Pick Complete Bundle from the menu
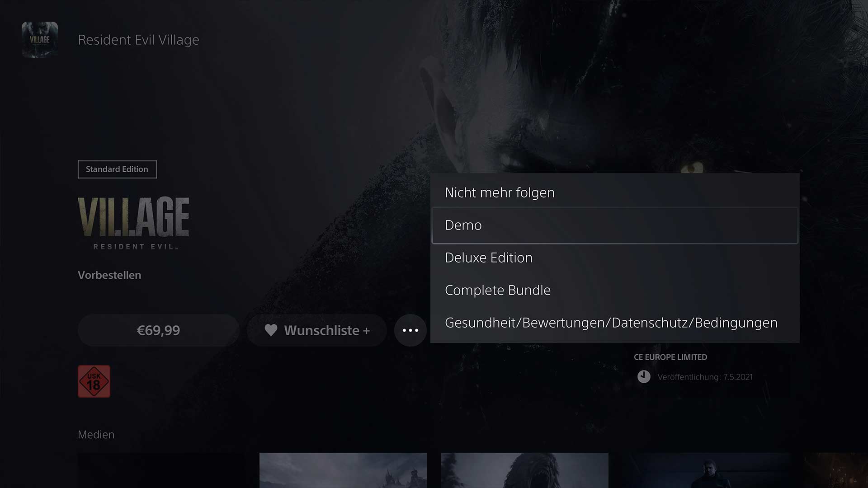The height and width of the screenshot is (488, 868). coord(498,290)
